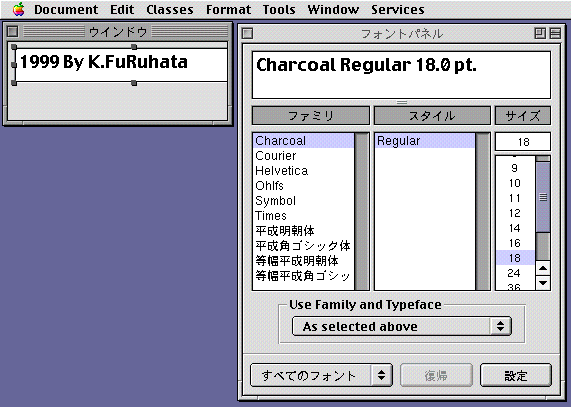Viewport: 571px width, 407px height.
Task: Select size 16 in the size list
Action: pos(515,243)
